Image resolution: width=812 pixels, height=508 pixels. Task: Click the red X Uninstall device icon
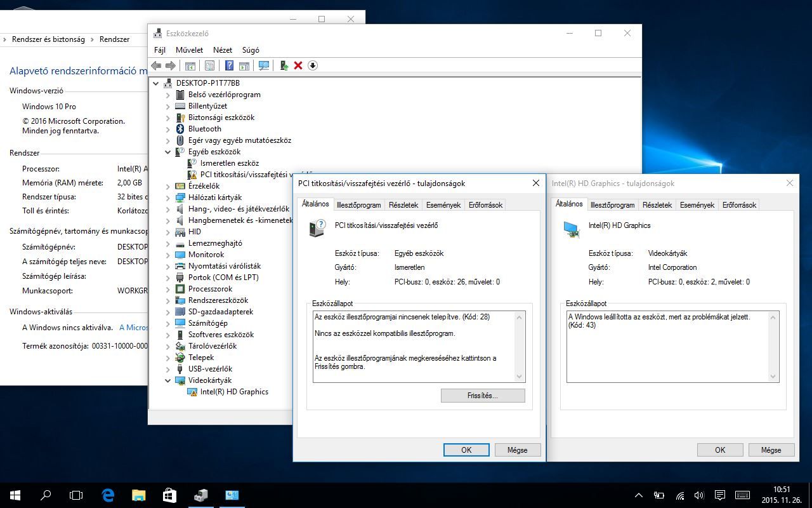click(x=298, y=65)
